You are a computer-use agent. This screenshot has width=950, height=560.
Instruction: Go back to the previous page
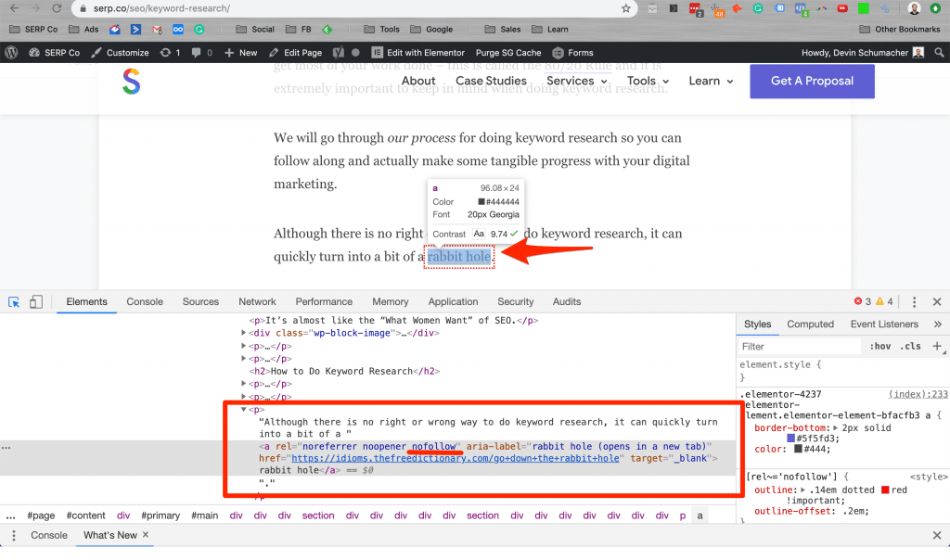click(15, 8)
